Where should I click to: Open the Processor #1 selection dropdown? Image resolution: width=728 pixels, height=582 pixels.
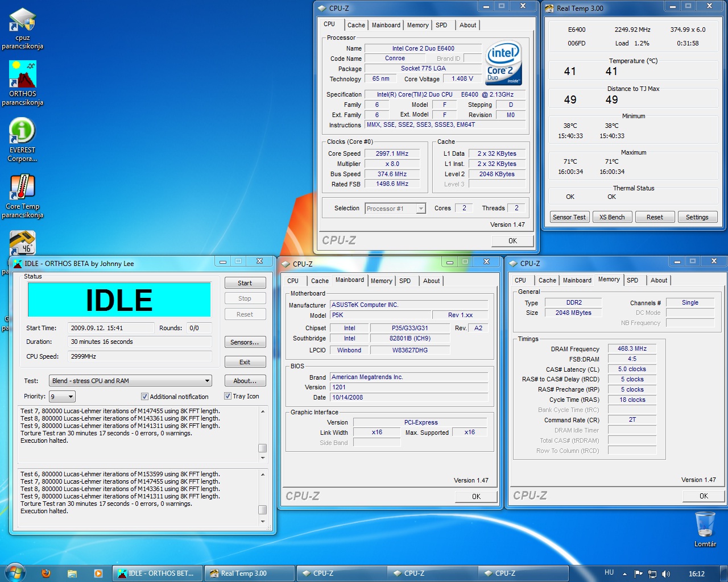pos(395,209)
